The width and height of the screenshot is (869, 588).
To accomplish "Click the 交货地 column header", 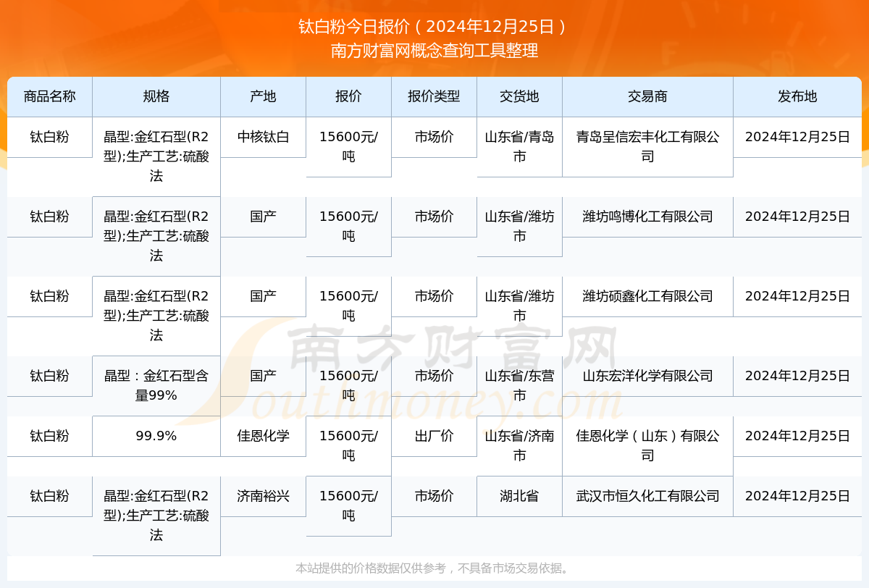I will (519, 96).
